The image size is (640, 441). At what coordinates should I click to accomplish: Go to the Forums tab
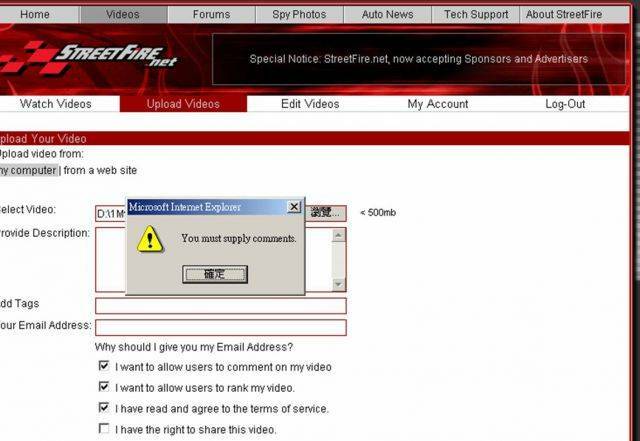[211, 15]
